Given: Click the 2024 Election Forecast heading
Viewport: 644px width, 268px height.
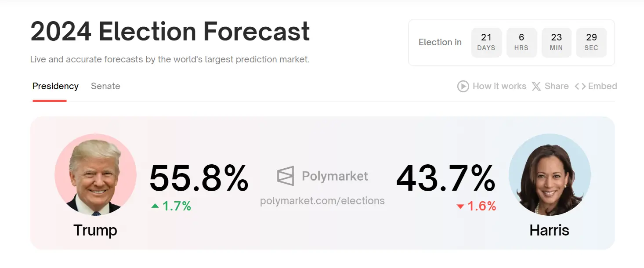Looking at the screenshot, I should tap(170, 31).
